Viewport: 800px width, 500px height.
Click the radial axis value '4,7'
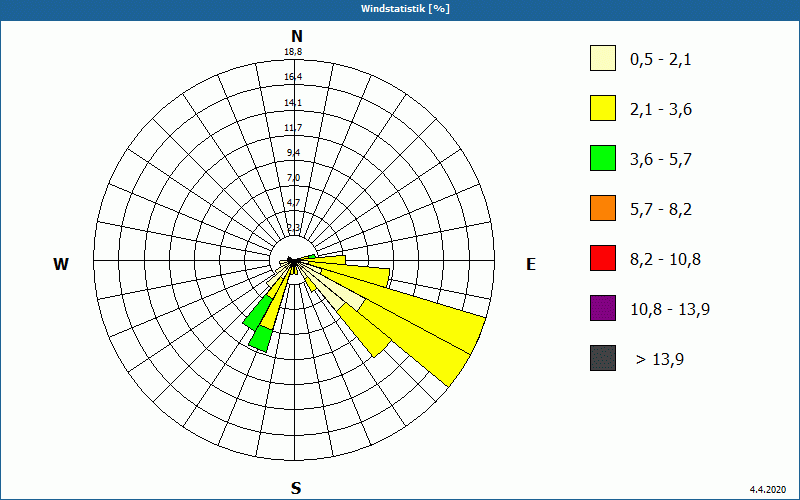point(293,203)
